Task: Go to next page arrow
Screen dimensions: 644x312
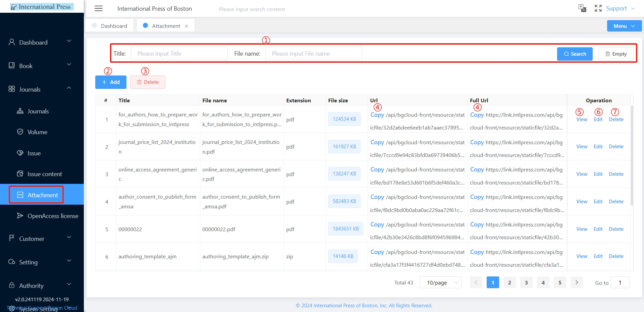Action: tap(577, 282)
